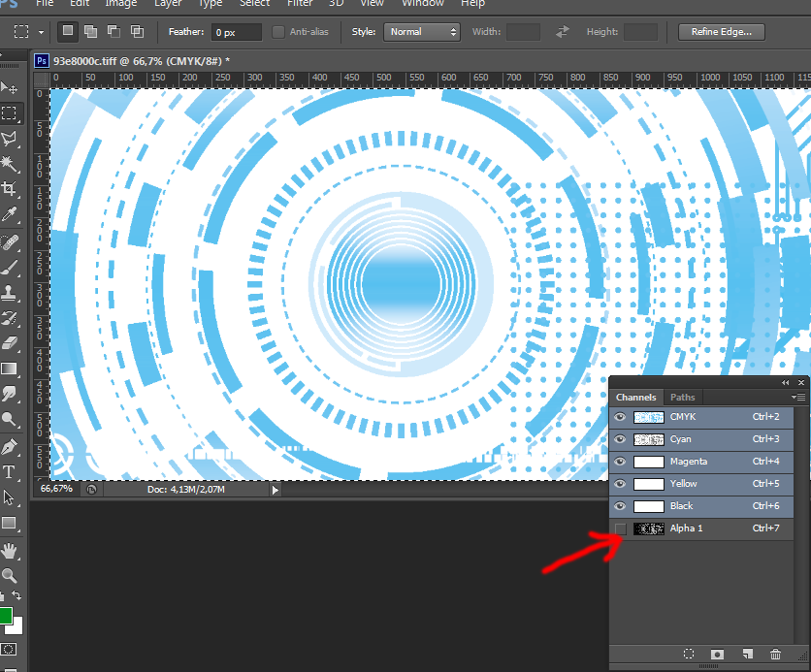Open the Layer menu
811x672 pixels.
tap(168, 3)
